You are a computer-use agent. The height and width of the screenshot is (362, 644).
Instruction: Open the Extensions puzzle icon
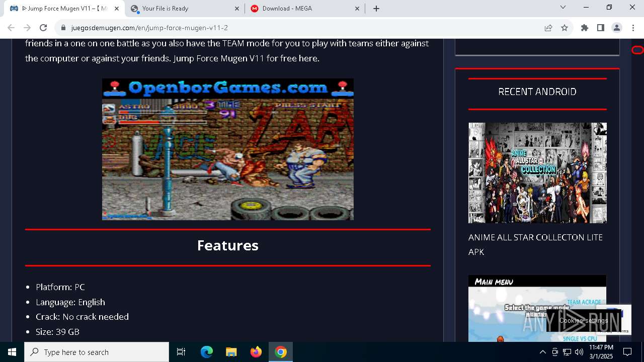click(x=585, y=28)
